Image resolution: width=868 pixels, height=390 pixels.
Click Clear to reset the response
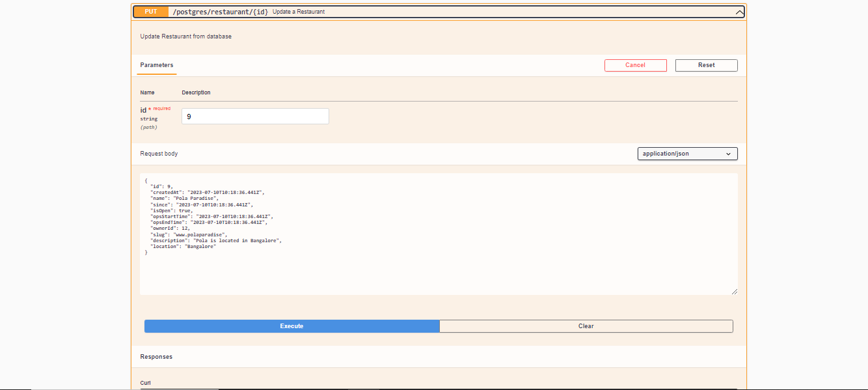point(586,326)
